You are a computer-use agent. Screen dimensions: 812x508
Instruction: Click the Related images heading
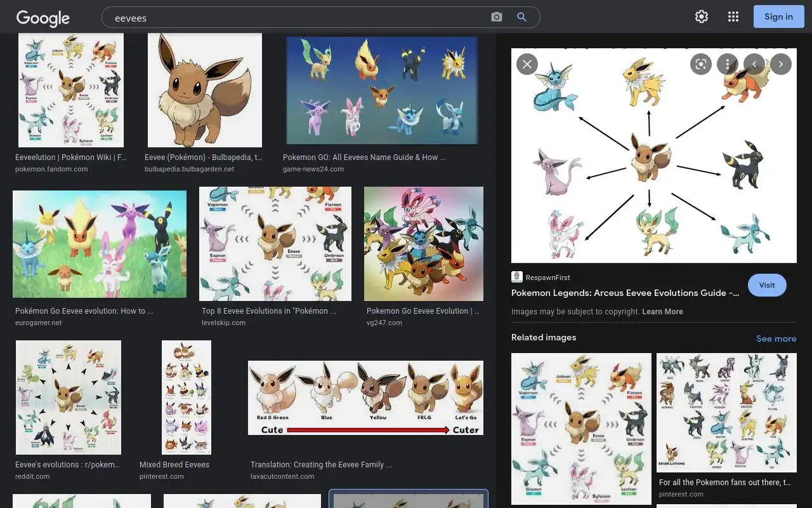(544, 337)
